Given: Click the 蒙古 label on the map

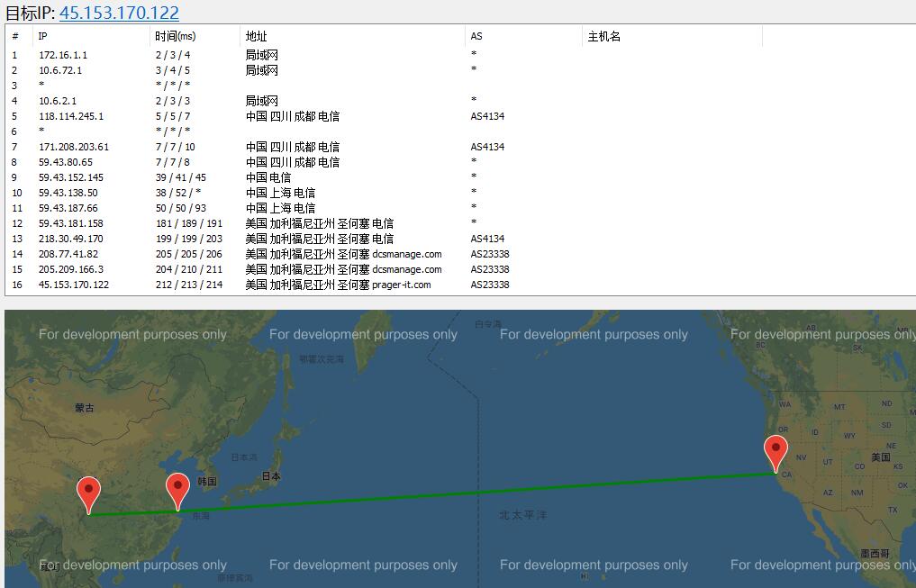Looking at the screenshot, I should coord(85,408).
